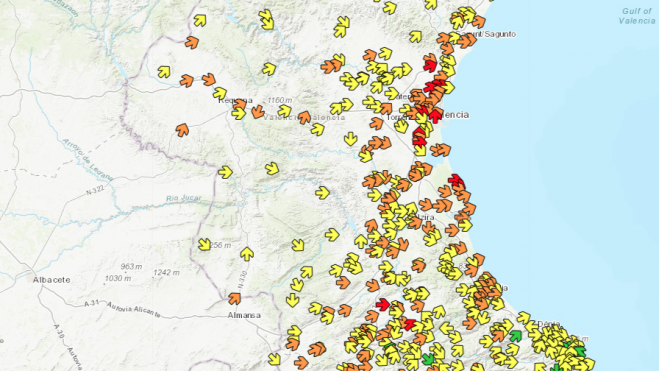Click the Almansa town label
Viewport: 659px width, 371px height.
(244, 315)
